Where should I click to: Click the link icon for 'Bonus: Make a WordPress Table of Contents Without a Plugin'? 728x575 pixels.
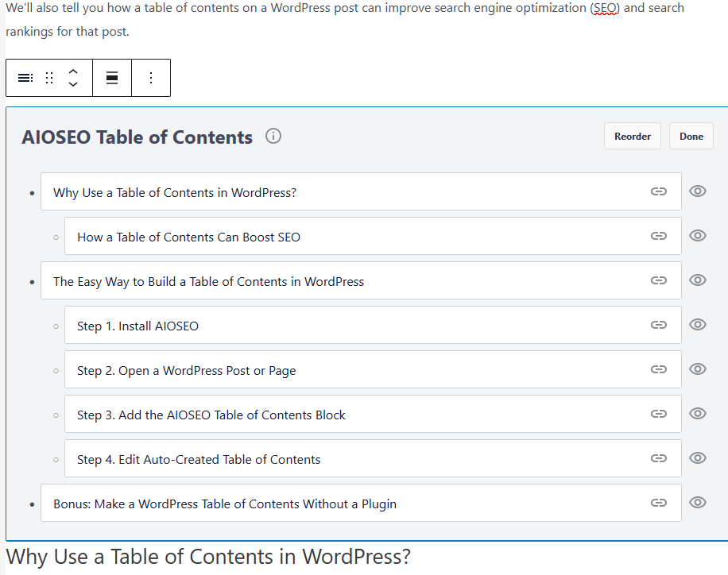pyautogui.click(x=658, y=503)
